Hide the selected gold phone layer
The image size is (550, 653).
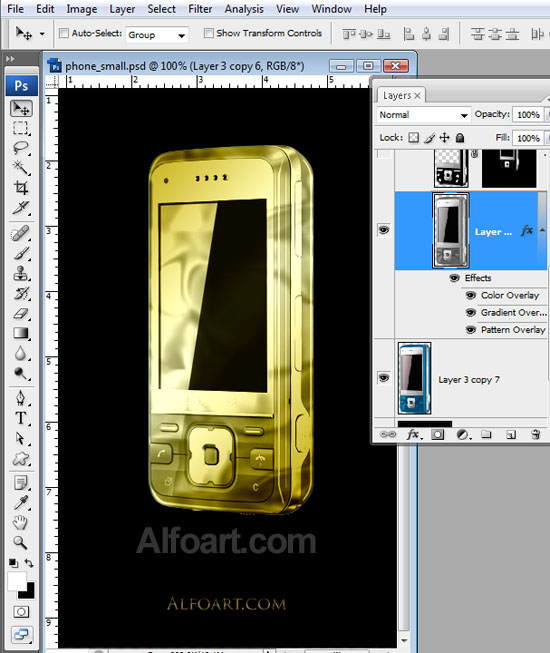pos(384,230)
